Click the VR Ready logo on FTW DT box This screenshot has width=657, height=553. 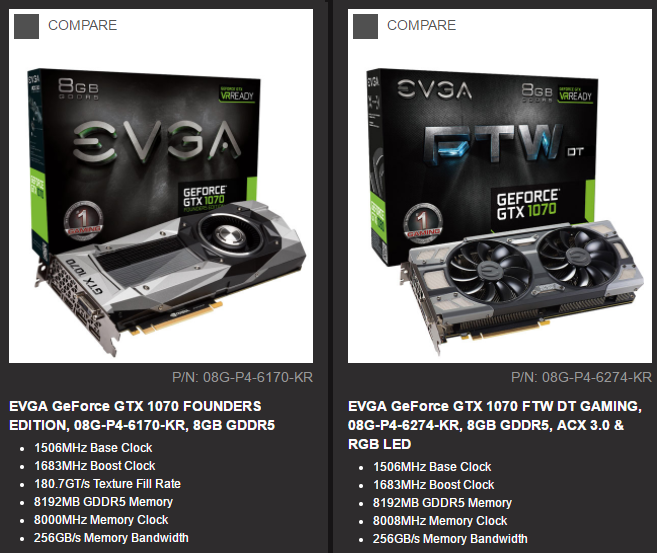[576, 94]
